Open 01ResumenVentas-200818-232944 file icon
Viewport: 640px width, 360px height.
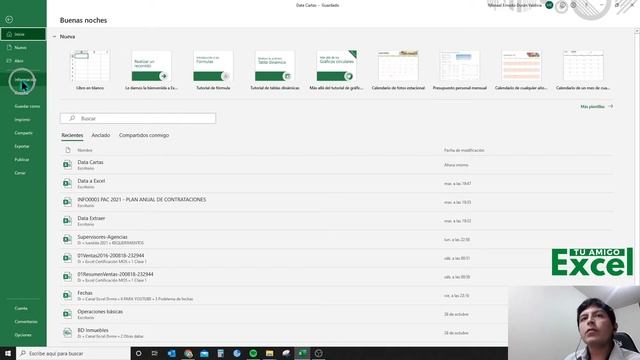click(x=67, y=277)
